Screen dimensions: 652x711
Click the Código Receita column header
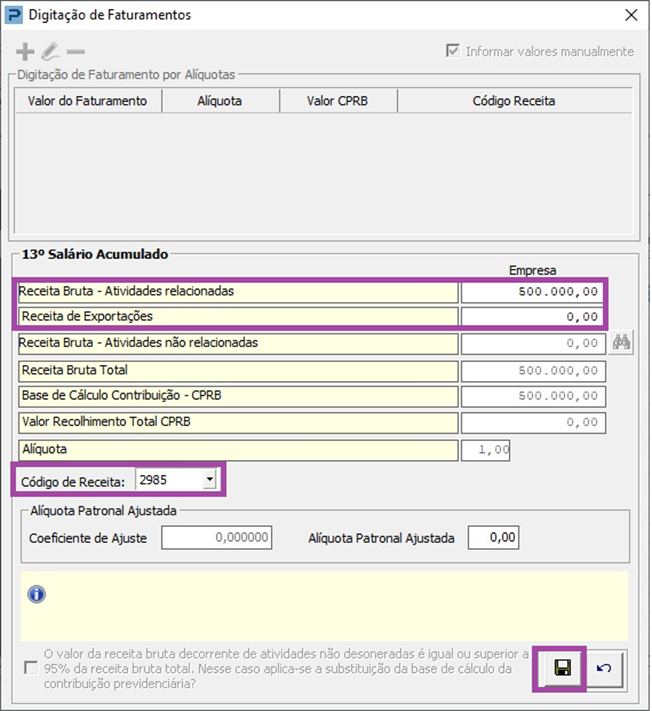[x=514, y=101]
